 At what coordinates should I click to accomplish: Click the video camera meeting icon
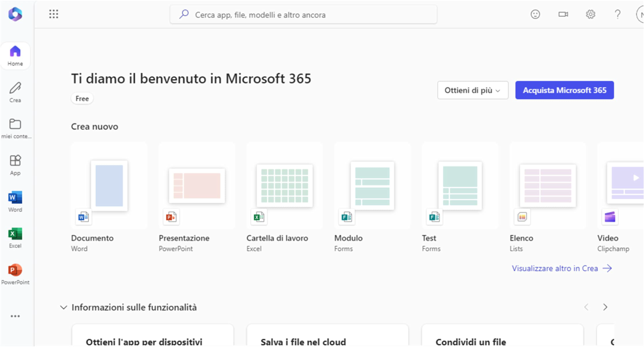tap(563, 14)
